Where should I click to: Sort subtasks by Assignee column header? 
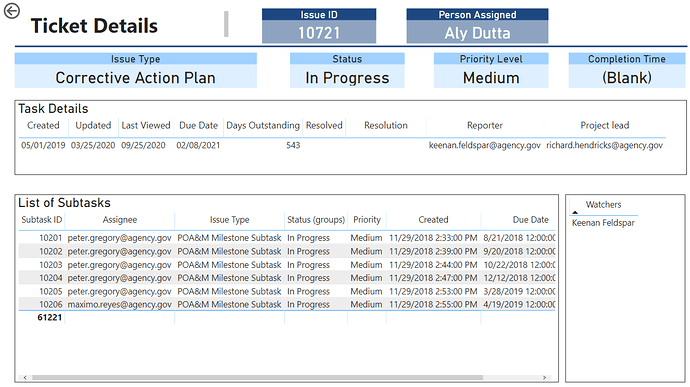pos(120,220)
